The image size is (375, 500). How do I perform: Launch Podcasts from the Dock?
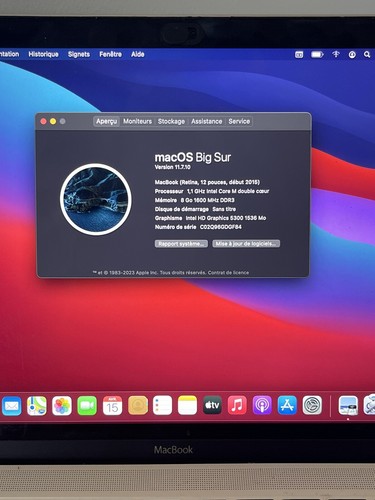262,406
